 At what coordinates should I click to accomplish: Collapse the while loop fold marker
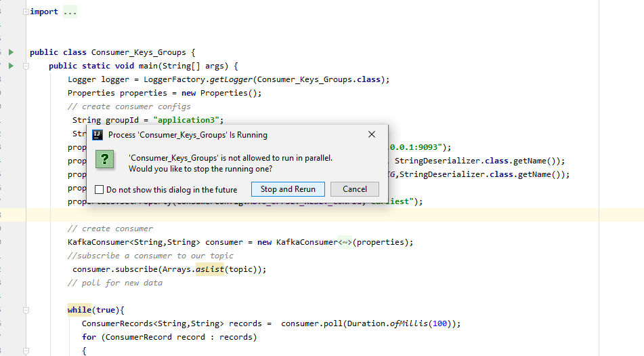coord(26,311)
